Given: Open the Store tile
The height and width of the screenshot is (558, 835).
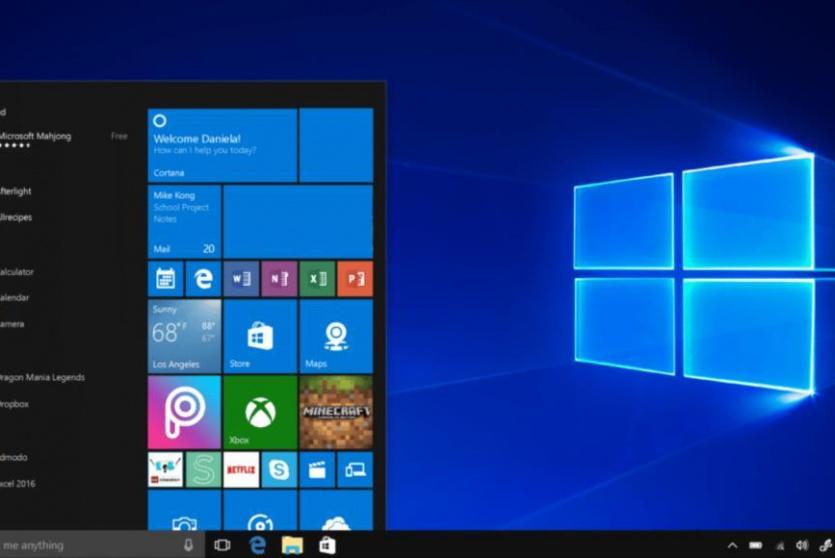Looking at the screenshot, I should 260,336.
